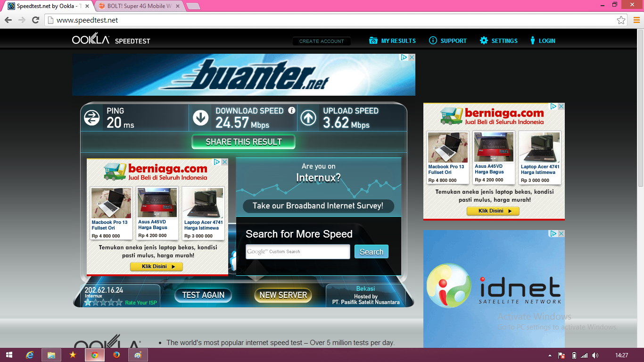
Task: Close the right sidebar berniaga ad
Action: [561, 107]
